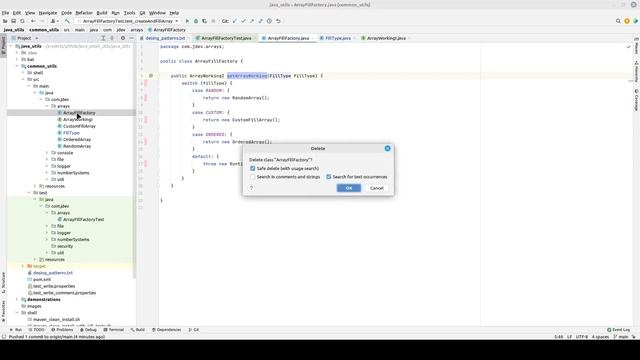Expand the logger package under main
This screenshot has height=360, width=640.
pyautogui.click(x=47, y=166)
